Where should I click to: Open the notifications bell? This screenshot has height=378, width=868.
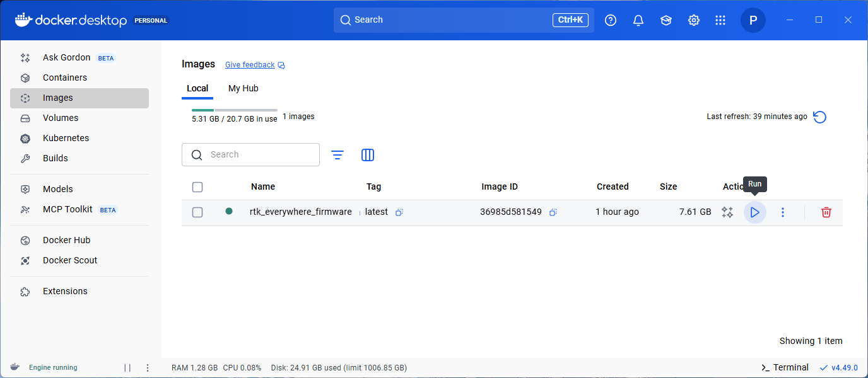[638, 20]
